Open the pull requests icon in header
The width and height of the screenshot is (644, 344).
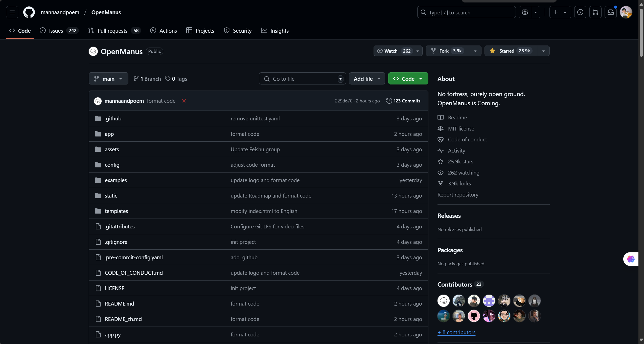[595, 12]
